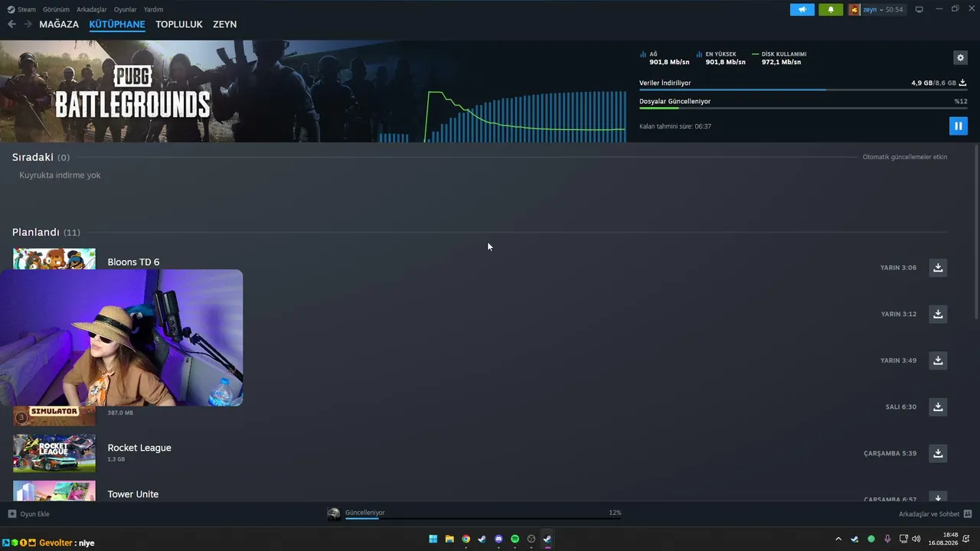The width and height of the screenshot is (980, 551).
Task: Open the Steam menu
Action: click(21, 9)
